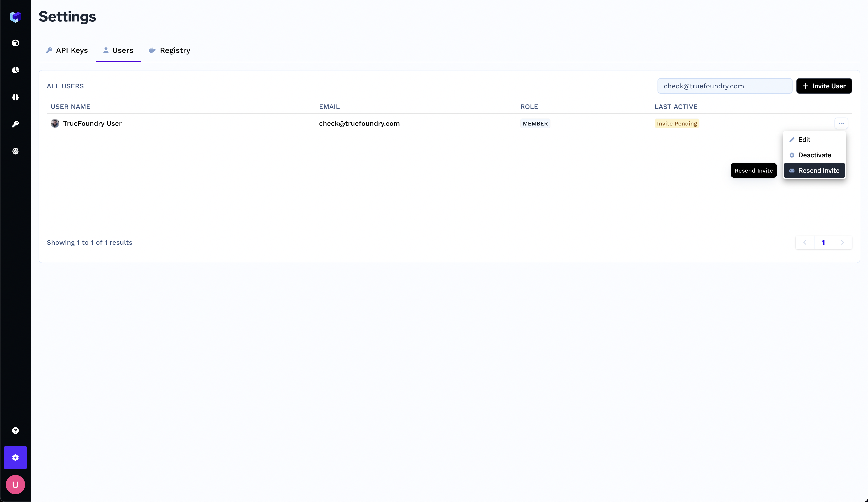
Task: Open the key icon in sidebar
Action: click(15, 124)
